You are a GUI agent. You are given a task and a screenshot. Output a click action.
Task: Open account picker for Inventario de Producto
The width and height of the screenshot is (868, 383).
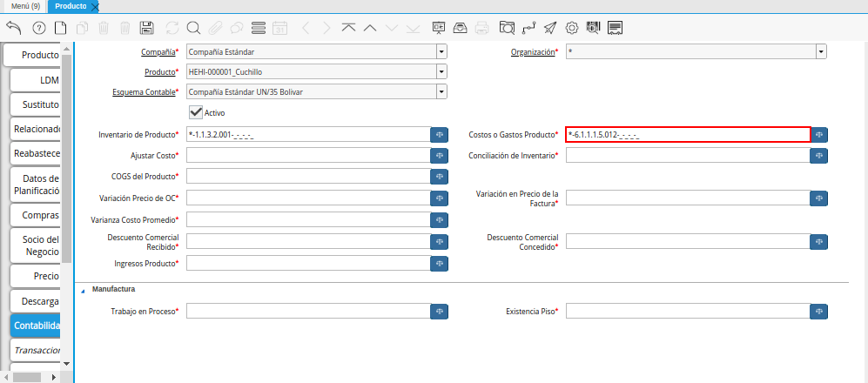pos(440,135)
